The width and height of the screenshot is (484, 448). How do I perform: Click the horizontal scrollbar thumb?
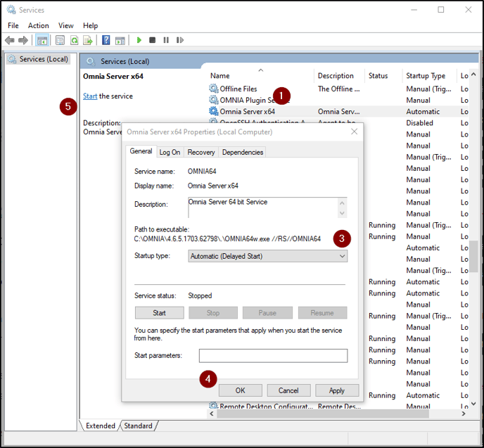[323, 414]
